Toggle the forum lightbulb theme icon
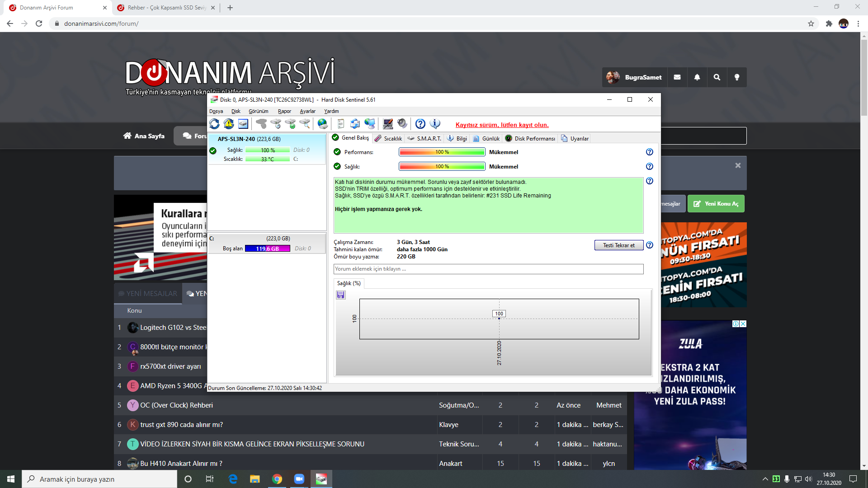 pos(737,77)
